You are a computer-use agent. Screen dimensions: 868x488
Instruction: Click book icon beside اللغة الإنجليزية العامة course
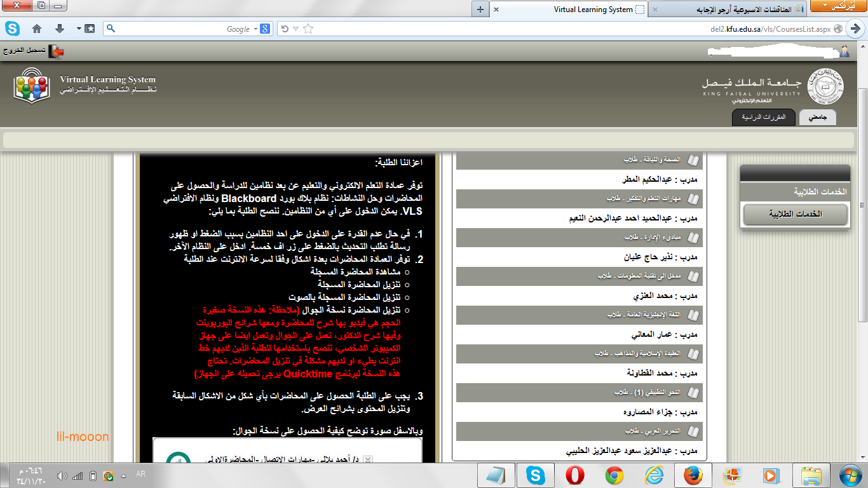pyautogui.click(x=692, y=315)
